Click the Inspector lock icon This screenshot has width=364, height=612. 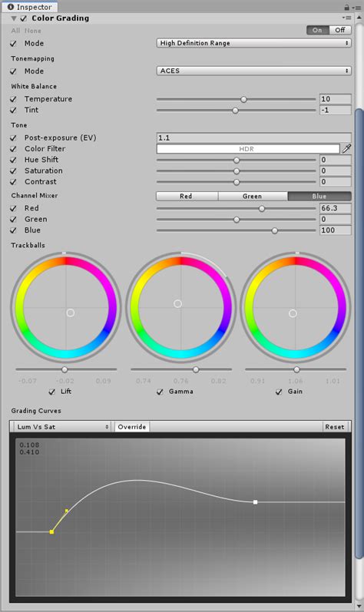(x=347, y=7)
